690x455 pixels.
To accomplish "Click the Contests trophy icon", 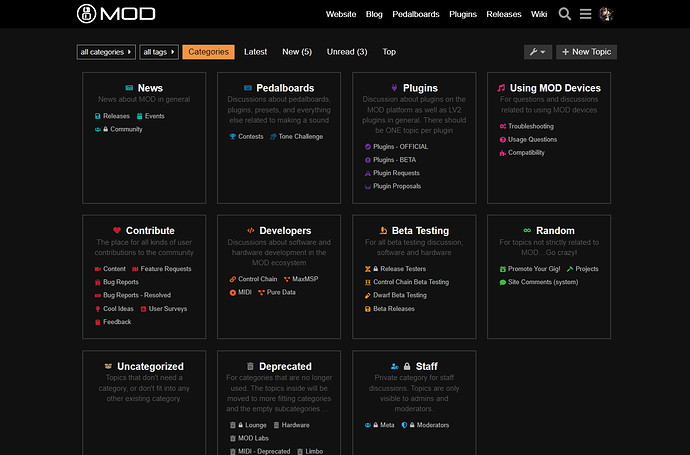I will click(233, 137).
